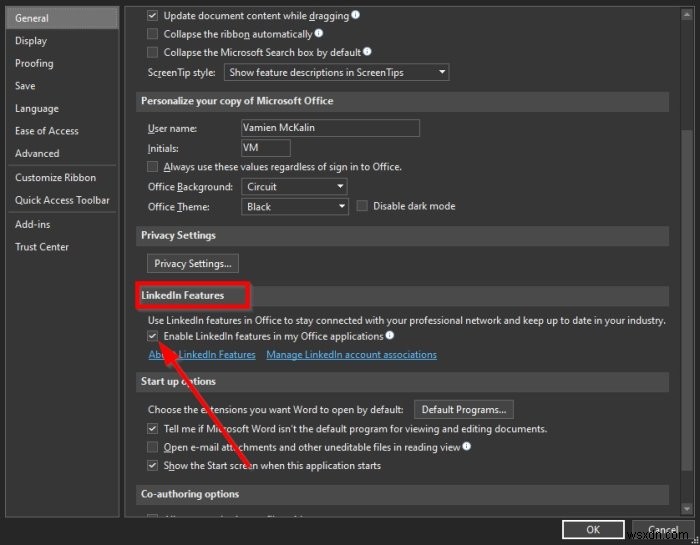700x545 pixels.
Task: Check Always use these values regardless of sign in
Action: 153,166
